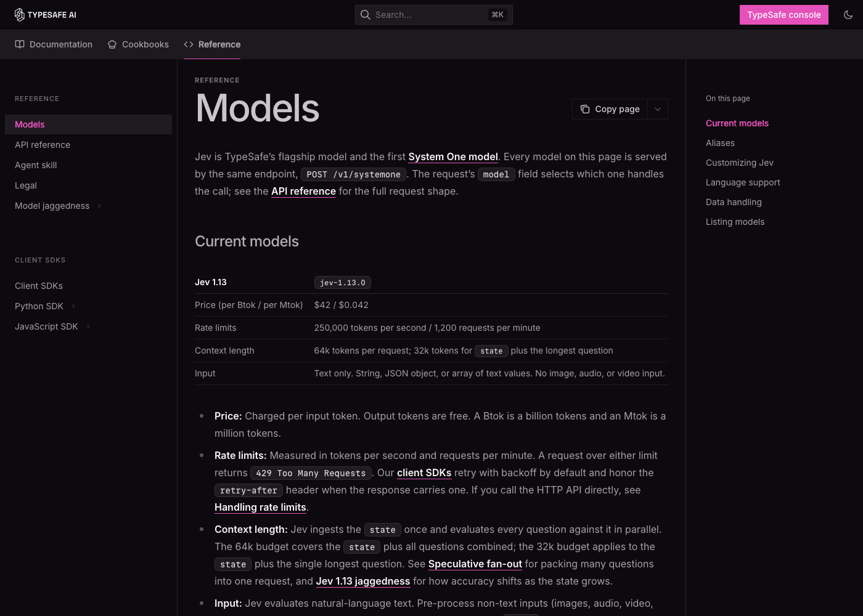The height and width of the screenshot is (616, 863).
Task: Click the Reference code brackets icon
Action: pyautogui.click(x=189, y=44)
